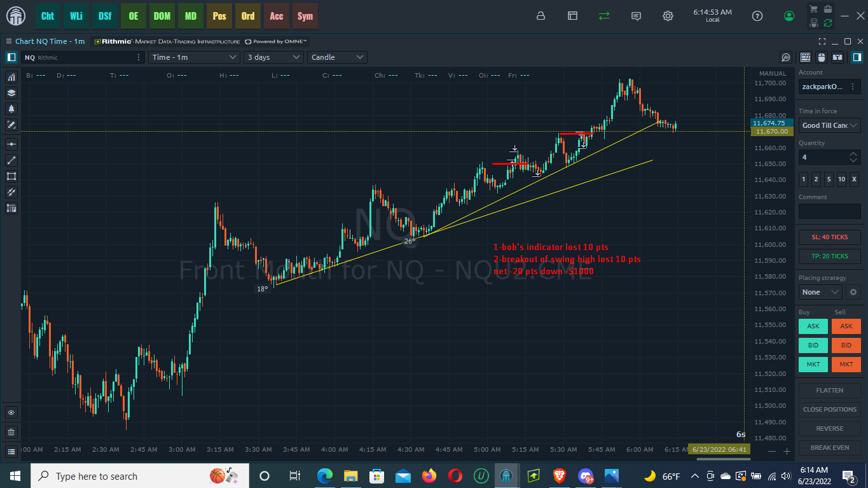Click the SL: 40 TICKS button

[830, 237]
